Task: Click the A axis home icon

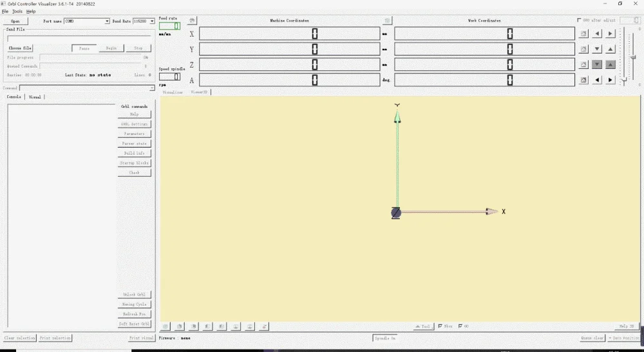Action: pyautogui.click(x=583, y=80)
